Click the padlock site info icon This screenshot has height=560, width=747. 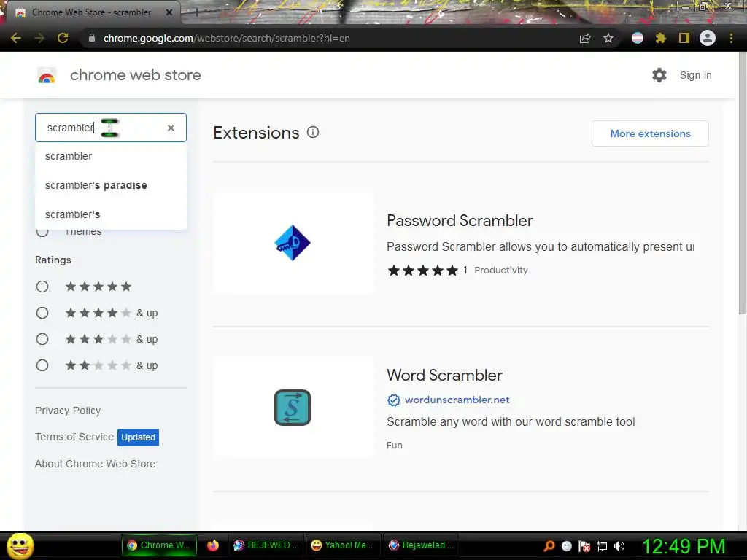(92, 38)
